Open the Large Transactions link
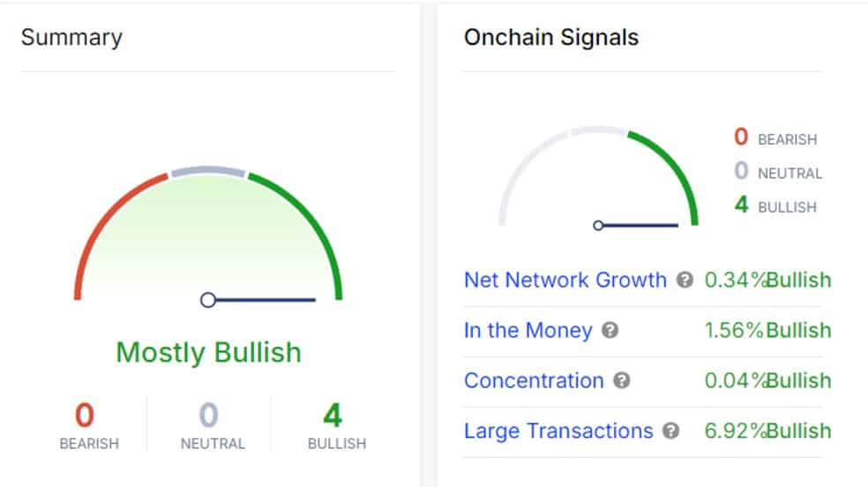This screenshot has height=489, width=868. 558,431
